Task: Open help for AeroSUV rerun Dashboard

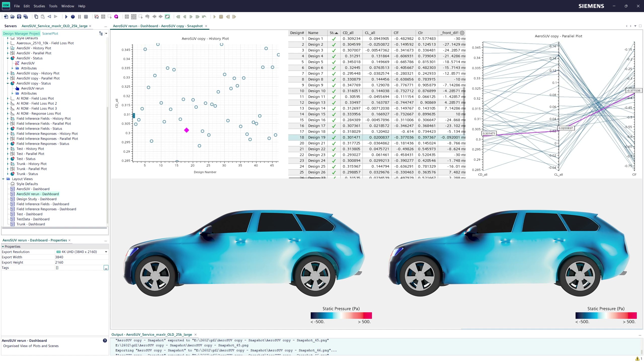Action: [105, 340]
